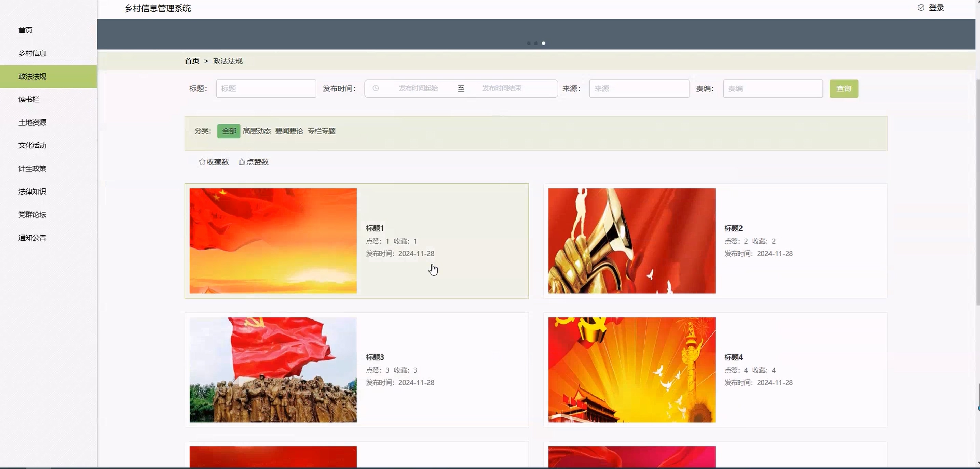Click the star icon beside 收藏数
Image resolution: width=980 pixels, height=469 pixels.
pyautogui.click(x=202, y=161)
